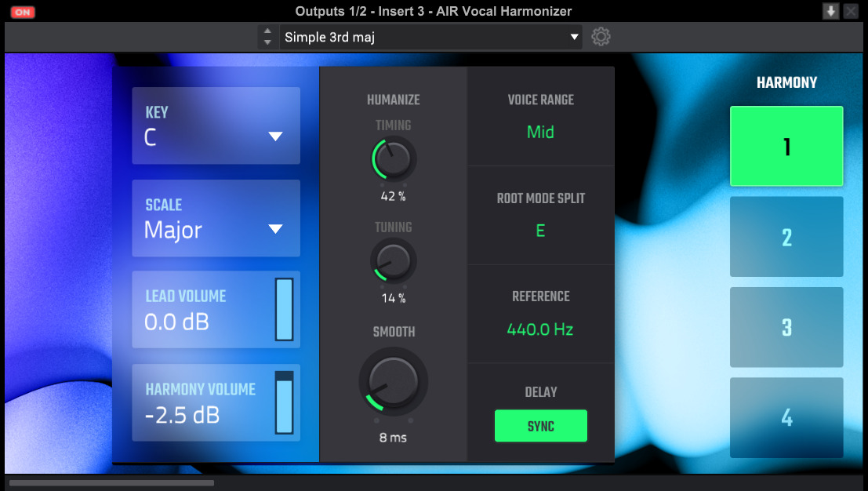Click the 8 ms smooth value
The width and height of the screenshot is (868, 491).
[393, 438]
